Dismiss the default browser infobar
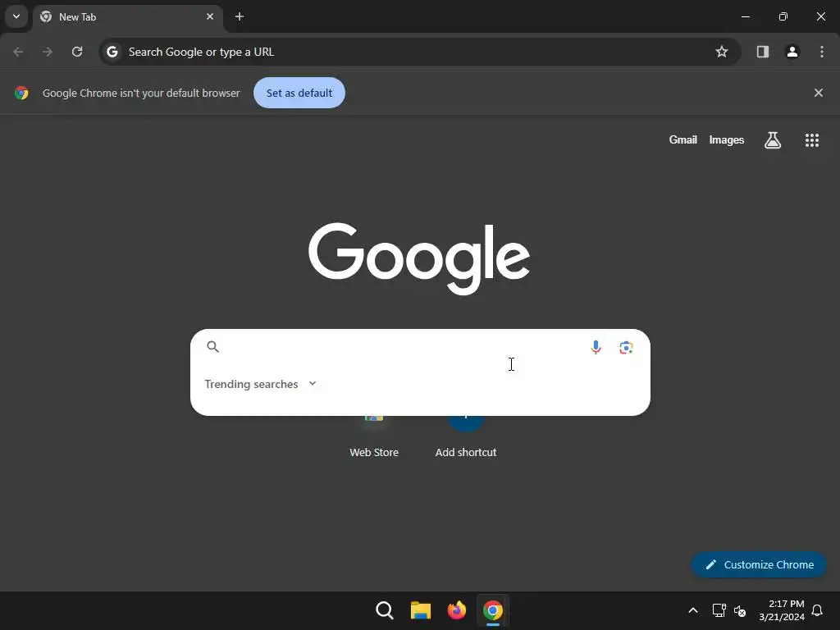Image resolution: width=840 pixels, height=630 pixels. tap(819, 93)
